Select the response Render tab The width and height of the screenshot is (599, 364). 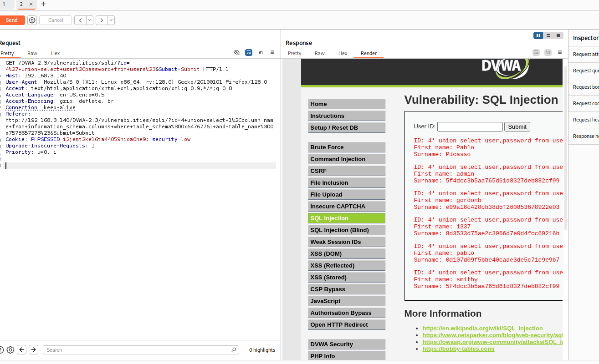tap(369, 53)
